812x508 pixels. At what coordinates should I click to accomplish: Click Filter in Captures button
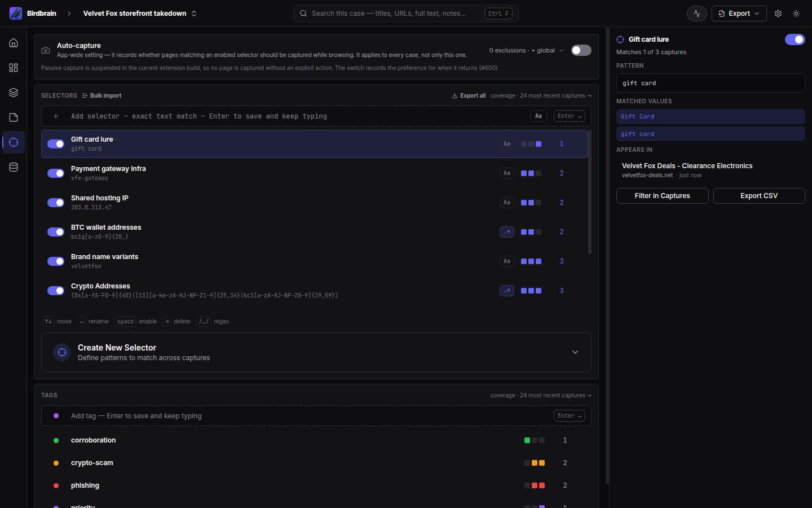pyautogui.click(x=663, y=196)
